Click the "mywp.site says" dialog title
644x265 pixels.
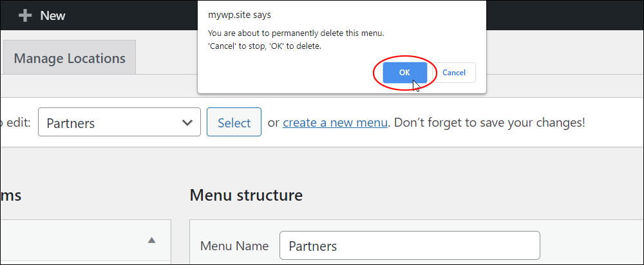point(235,15)
